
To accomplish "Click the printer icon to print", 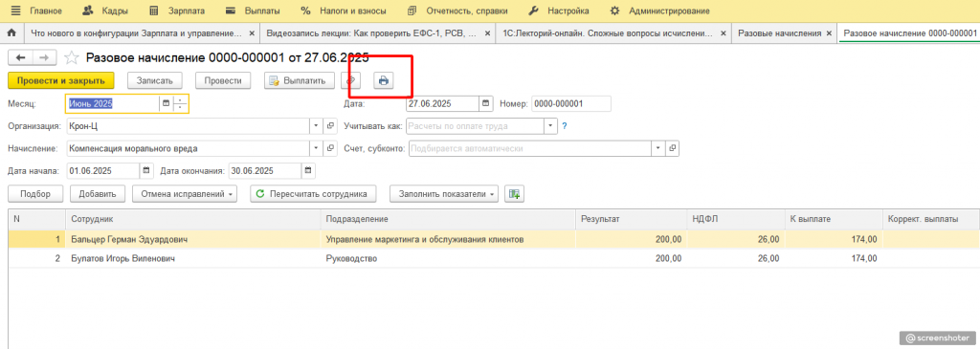I will tap(384, 80).
